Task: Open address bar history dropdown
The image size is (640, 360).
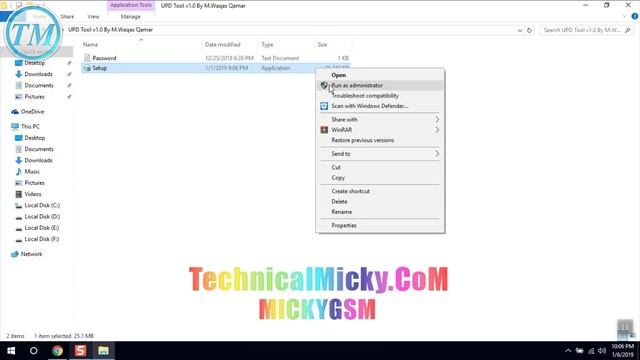Action: click(x=520, y=30)
